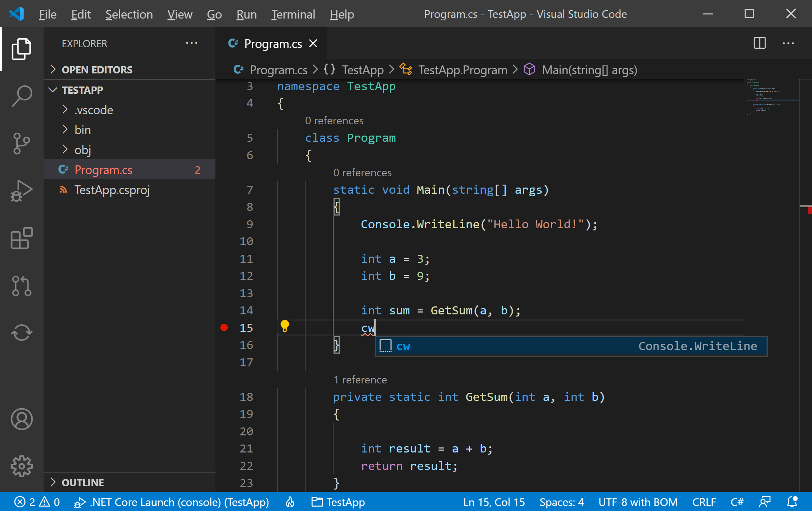This screenshot has height=511, width=812.
Task: Click the lightbulb quick-fix icon on line 15
Action: pos(284,326)
